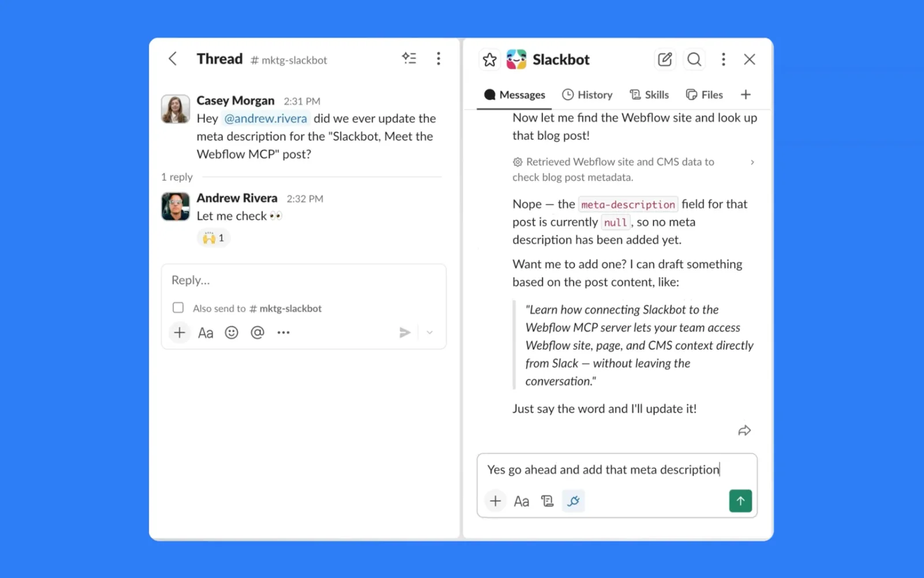The height and width of the screenshot is (578, 924).
Task: Add a new tab with the plus icon
Action: [x=746, y=95]
